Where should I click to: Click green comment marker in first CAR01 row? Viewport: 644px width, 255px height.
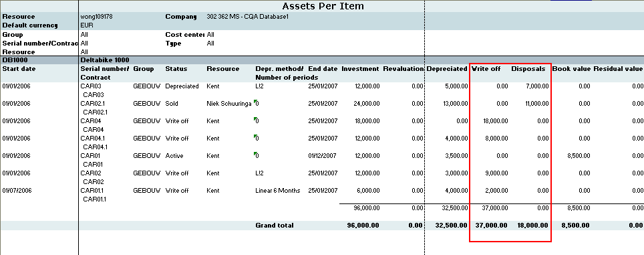[x=255, y=153]
